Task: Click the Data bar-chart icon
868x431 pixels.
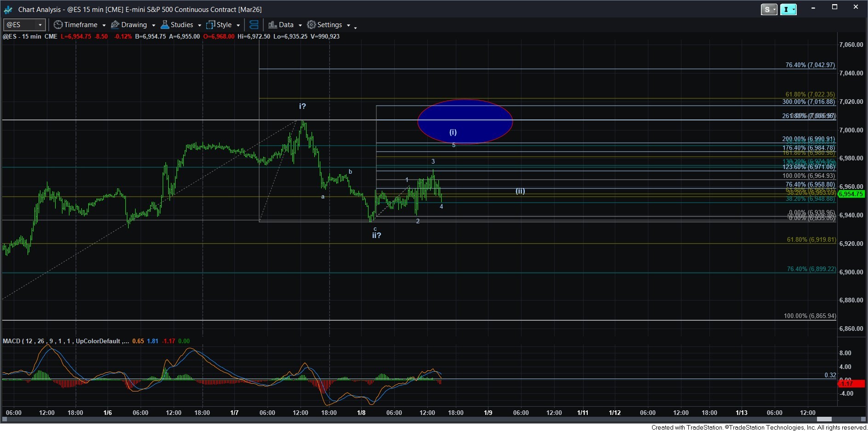Action: pyautogui.click(x=272, y=25)
